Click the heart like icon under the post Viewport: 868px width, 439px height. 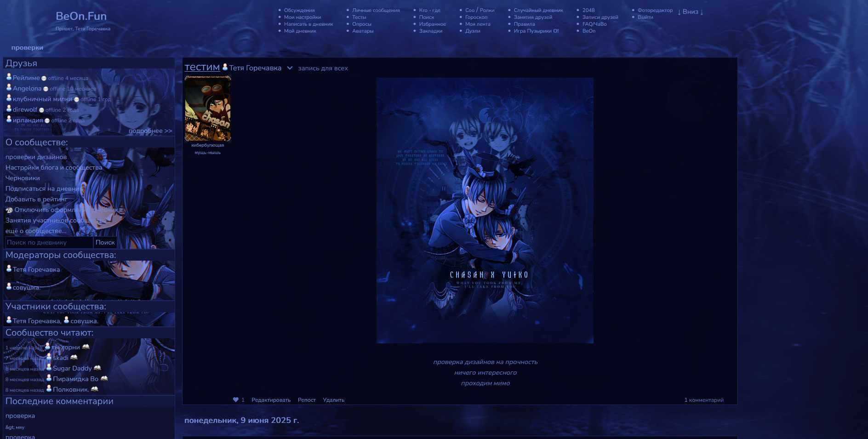pyautogui.click(x=235, y=400)
